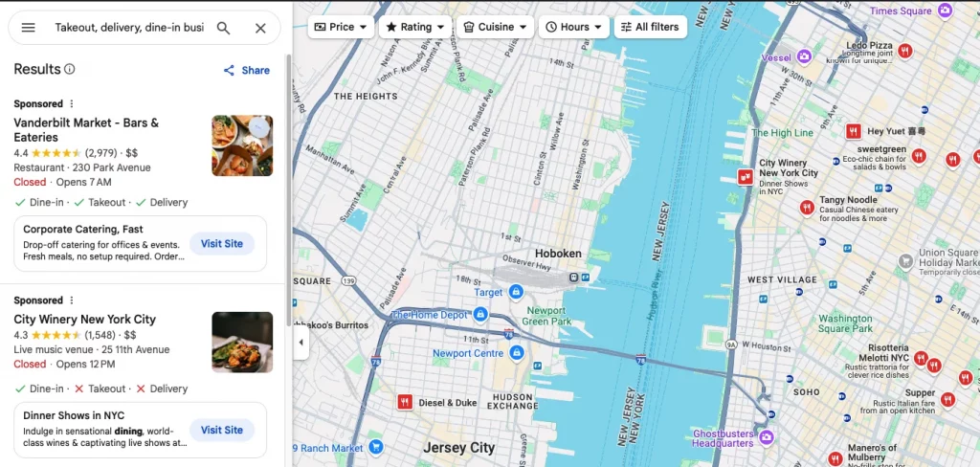Open Vanderbilt Market sponsored options dots
The image size is (980, 467).
[x=71, y=103]
